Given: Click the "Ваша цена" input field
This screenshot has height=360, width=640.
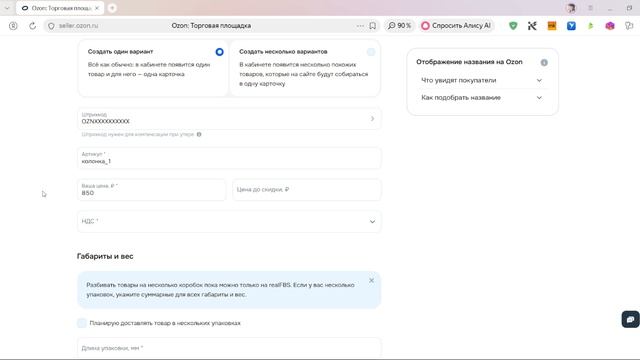Looking at the screenshot, I should click(151, 190).
